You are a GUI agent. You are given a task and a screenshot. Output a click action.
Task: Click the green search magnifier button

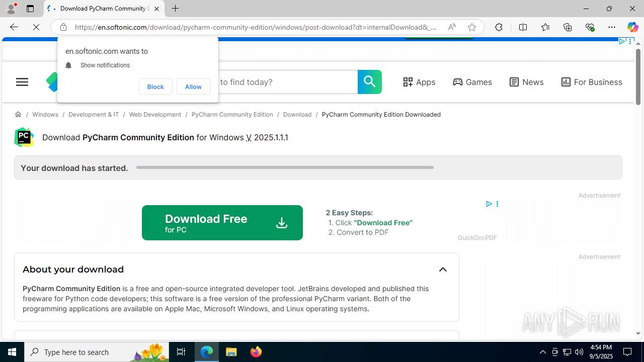point(370,82)
